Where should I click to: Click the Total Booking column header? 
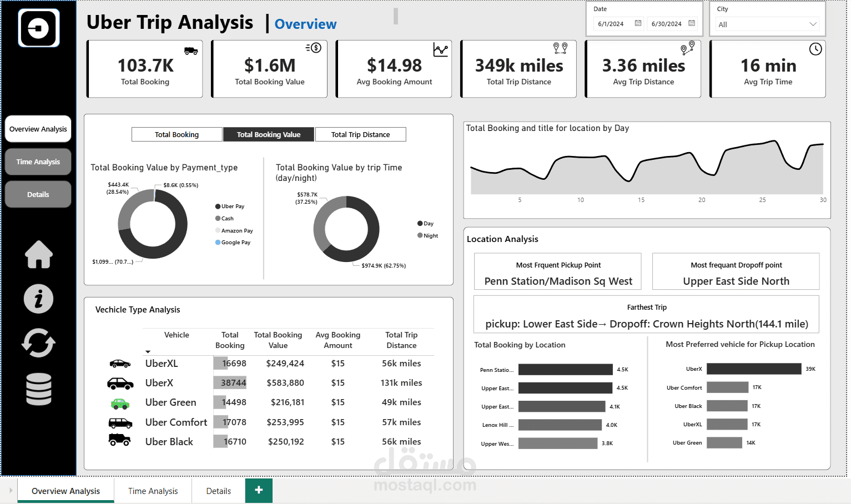[230, 340]
